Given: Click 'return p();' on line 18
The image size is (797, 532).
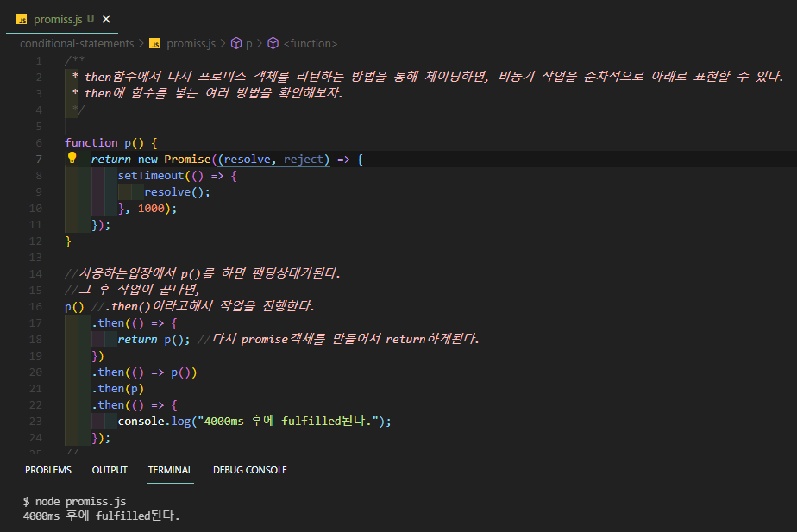Looking at the screenshot, I should 154,340.
